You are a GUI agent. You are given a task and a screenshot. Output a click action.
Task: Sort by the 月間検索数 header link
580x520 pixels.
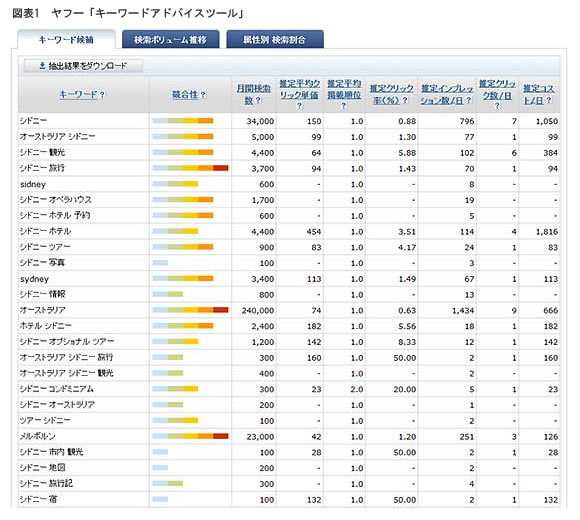pos(253,94)
